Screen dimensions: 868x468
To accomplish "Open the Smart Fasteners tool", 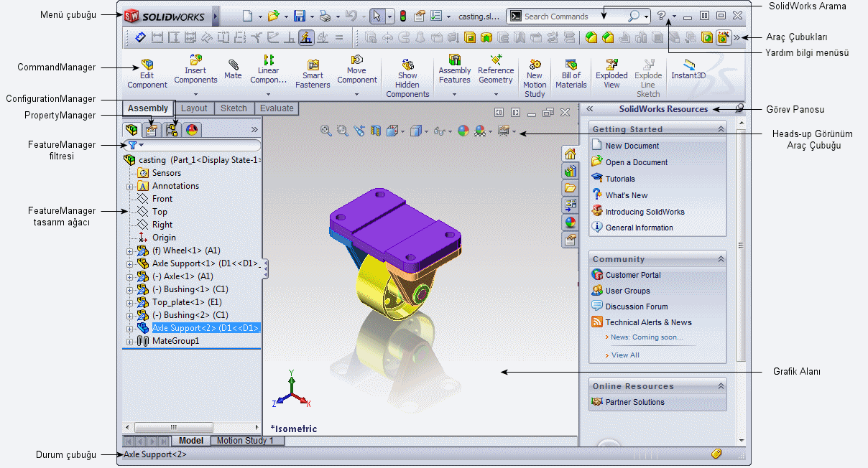I will coord(313,75).
